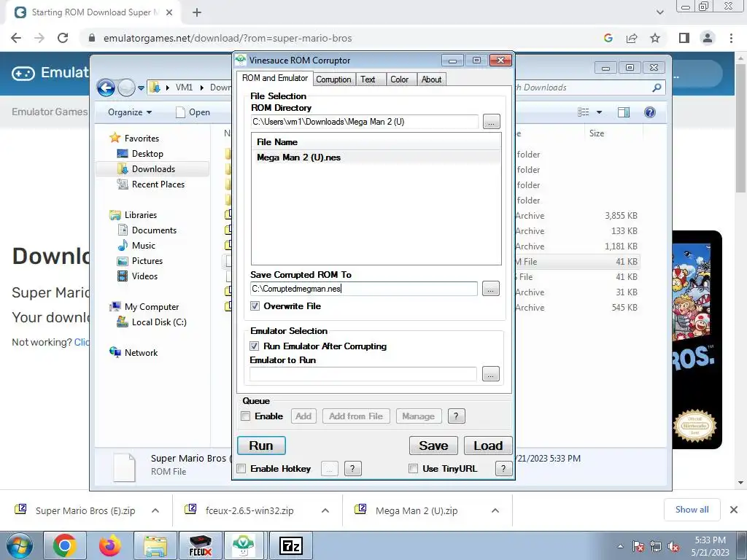Open Explorer help icon

650,112
